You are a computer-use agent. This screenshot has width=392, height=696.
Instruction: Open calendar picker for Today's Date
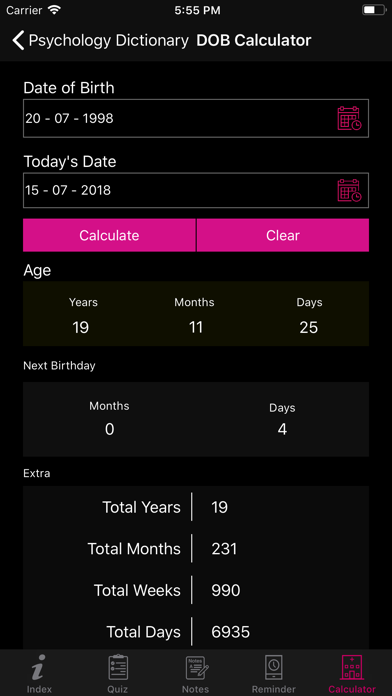coord(349,190)
